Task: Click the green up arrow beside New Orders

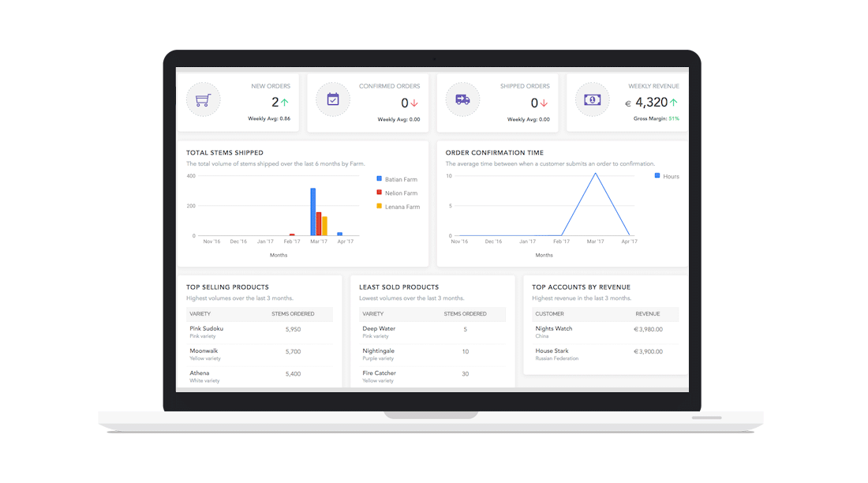Action: pos(285,103)
